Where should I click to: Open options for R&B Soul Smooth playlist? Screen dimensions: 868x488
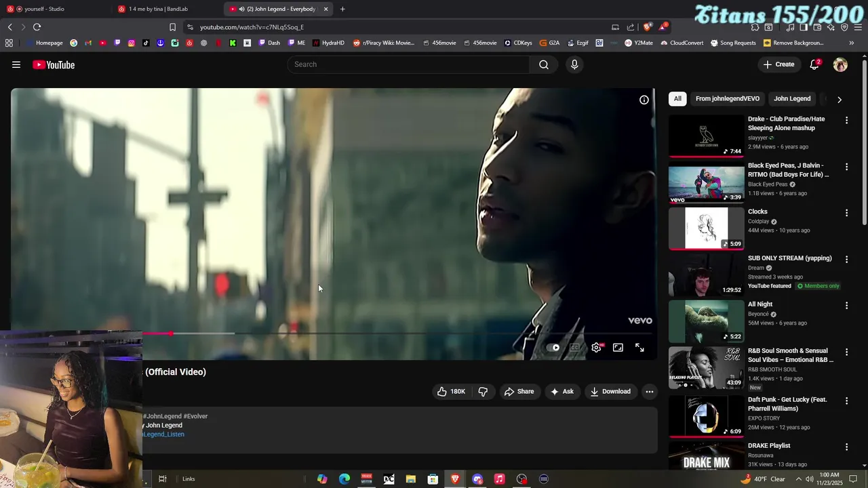click(x=846, y=352)
